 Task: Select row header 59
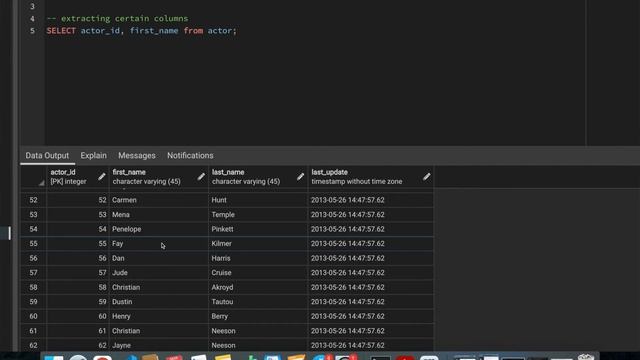point(33,302)
